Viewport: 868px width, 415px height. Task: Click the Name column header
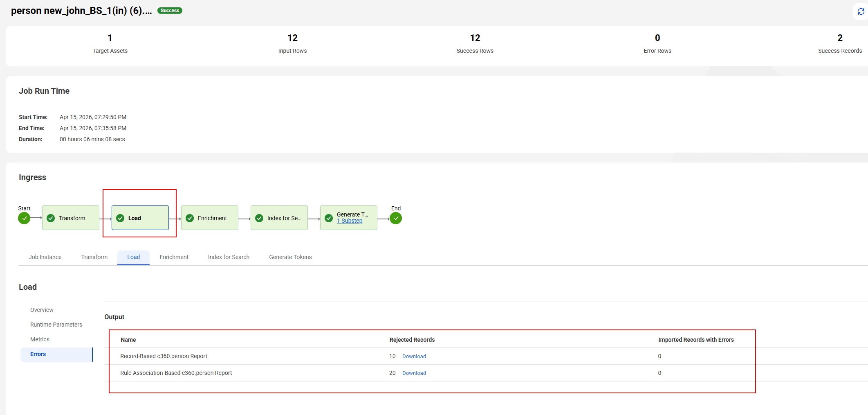[128, 340]
